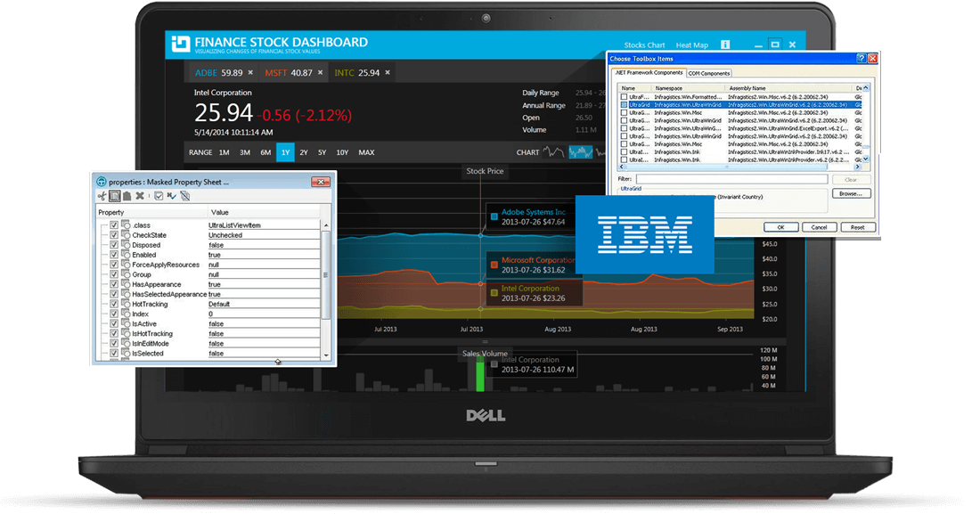980x514 pixels.
Task: Click the help question mark in Choose Toolbox Items
Action: tap(861, 58)
